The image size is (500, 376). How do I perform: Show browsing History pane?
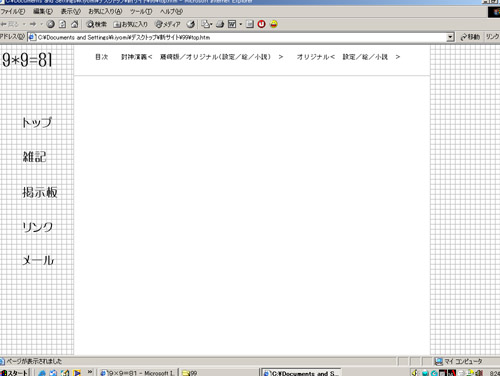(x=191, y=24)
